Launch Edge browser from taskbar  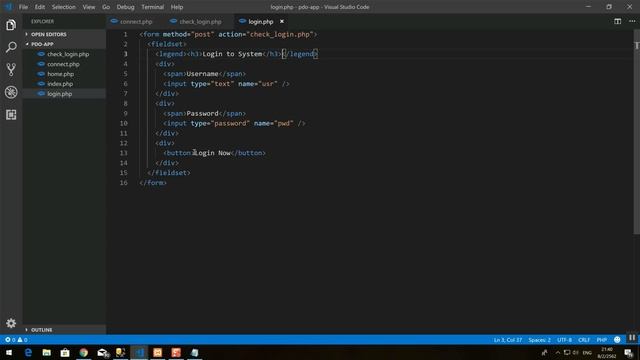[x=28, y=353]
